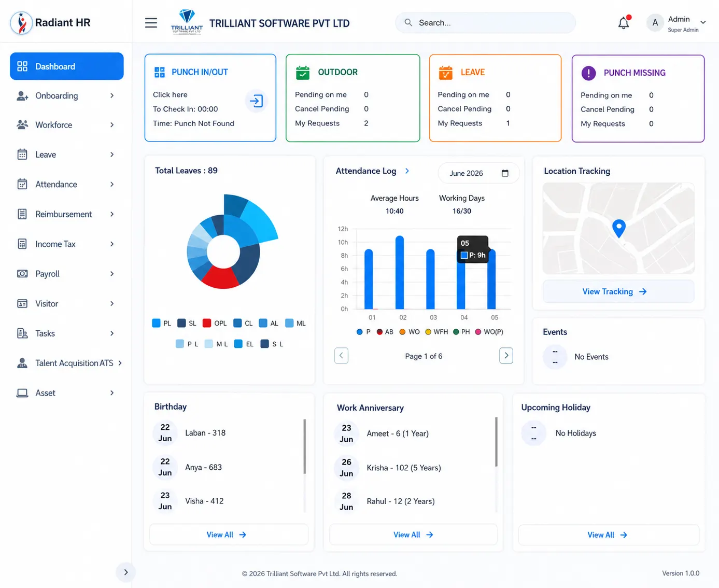
Task: Open the Dashboard menu item
Action: coord(67,66)
